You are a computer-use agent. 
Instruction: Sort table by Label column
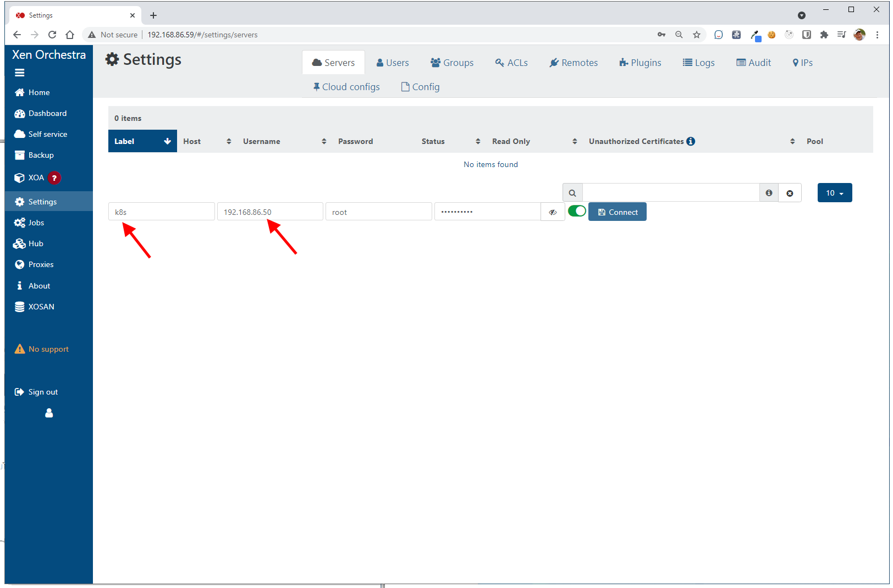pyautogui.click(x=142, y=141)
